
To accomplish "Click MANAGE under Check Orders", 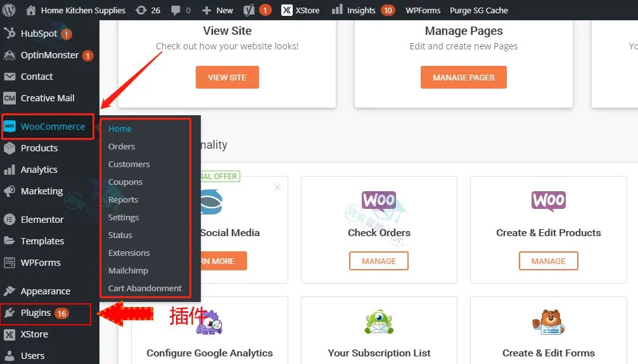I will point(379,261).
